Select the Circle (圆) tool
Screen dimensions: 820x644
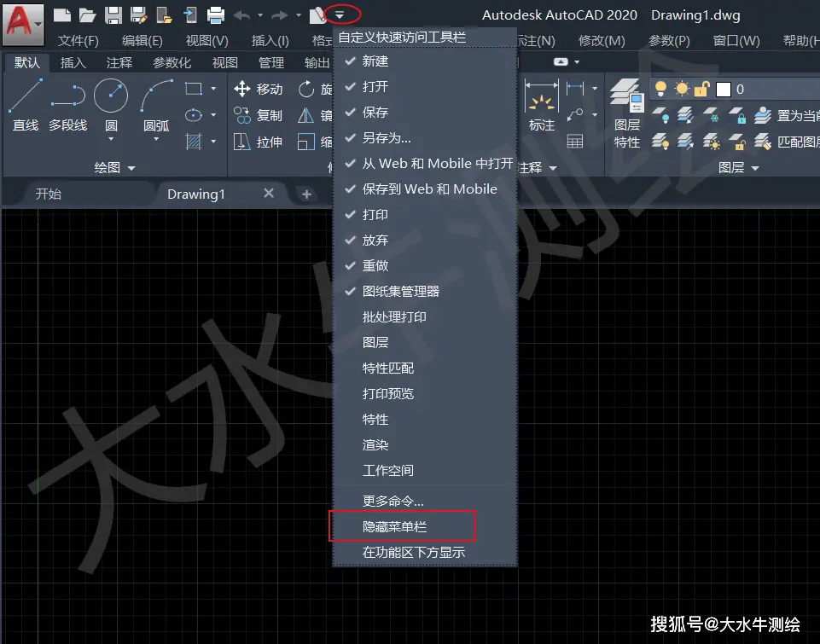point(109,102)
